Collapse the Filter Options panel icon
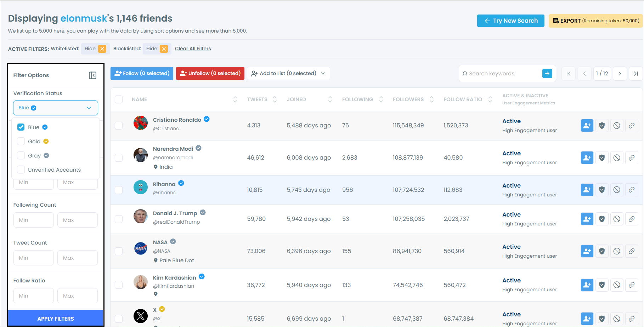 pyautogui.click(x=92, y=75)
